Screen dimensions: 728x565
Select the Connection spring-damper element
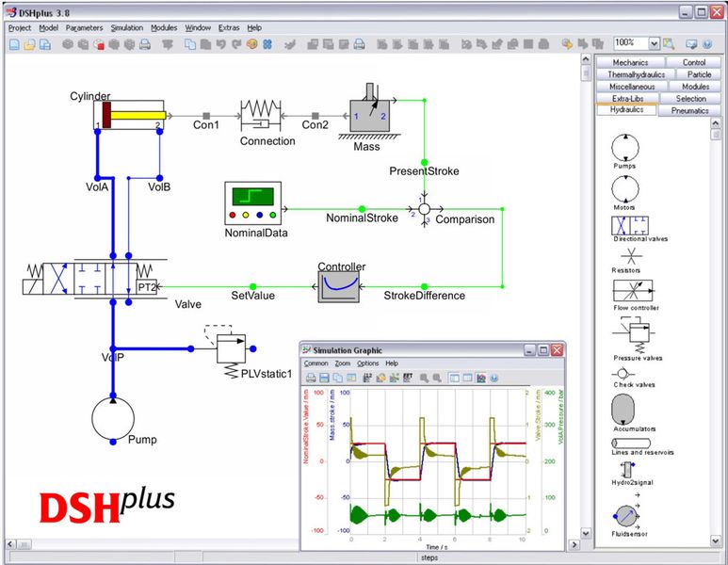[261, 116]
